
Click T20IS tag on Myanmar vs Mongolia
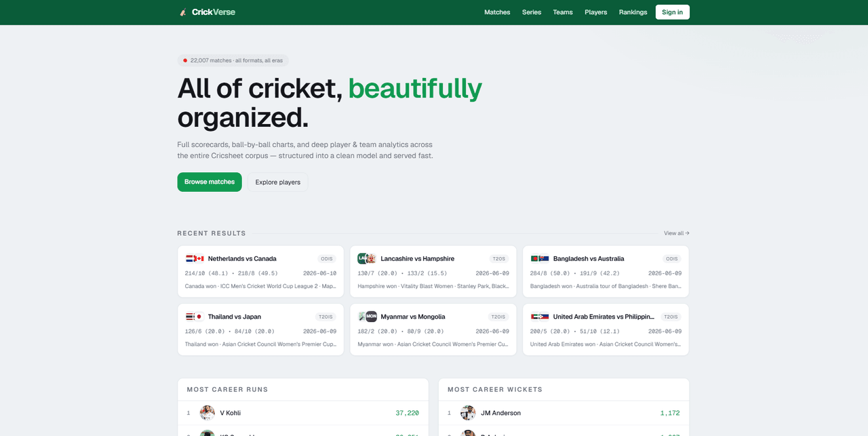click(x=498, y=317)
